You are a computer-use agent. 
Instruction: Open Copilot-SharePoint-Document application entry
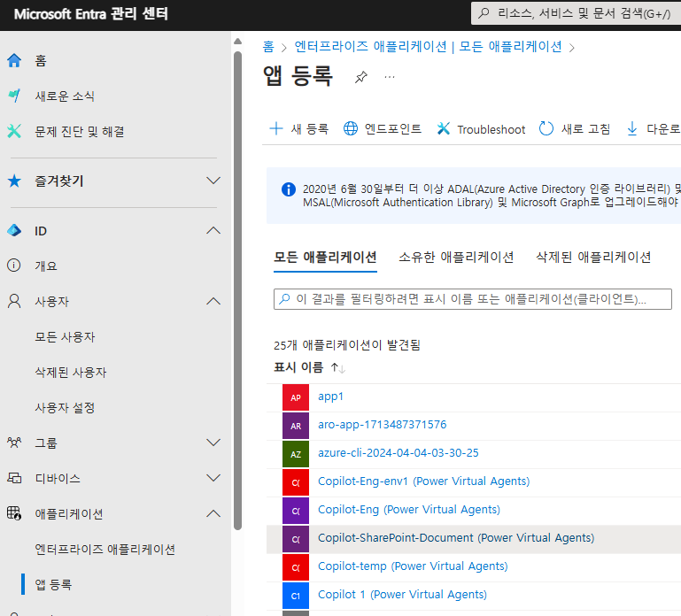point(455,538)
